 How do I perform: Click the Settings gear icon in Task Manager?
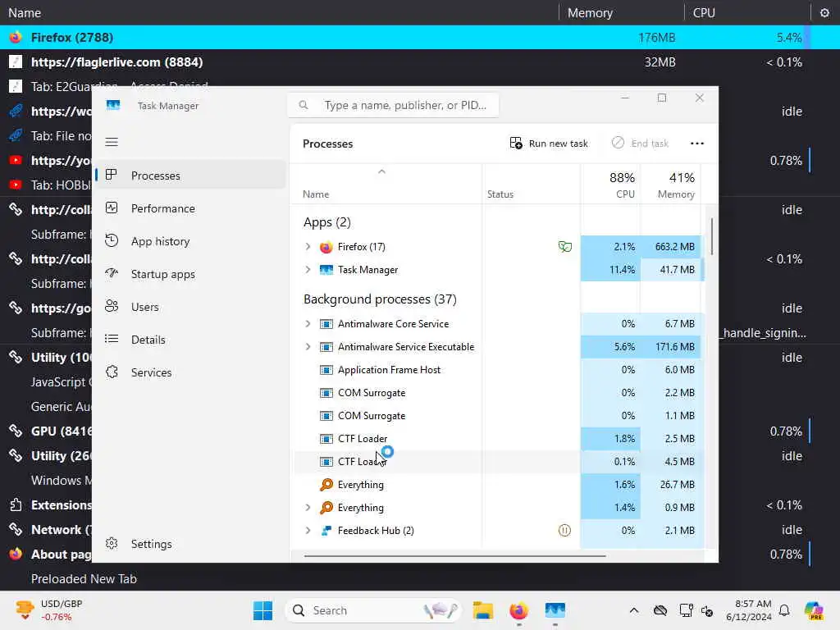[112, 543]
